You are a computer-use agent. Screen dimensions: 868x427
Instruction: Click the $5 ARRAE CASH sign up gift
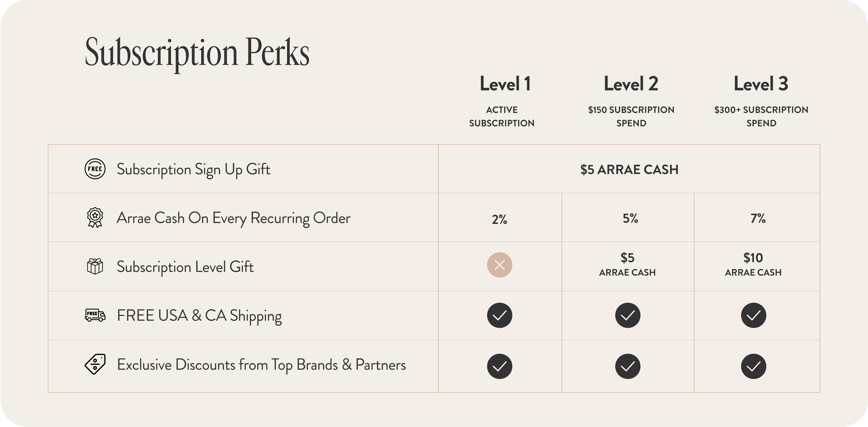(x=629, y=170)
